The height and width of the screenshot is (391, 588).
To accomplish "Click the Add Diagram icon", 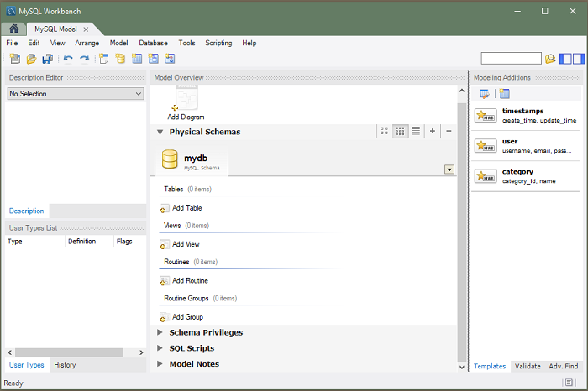I will point(186,102).
